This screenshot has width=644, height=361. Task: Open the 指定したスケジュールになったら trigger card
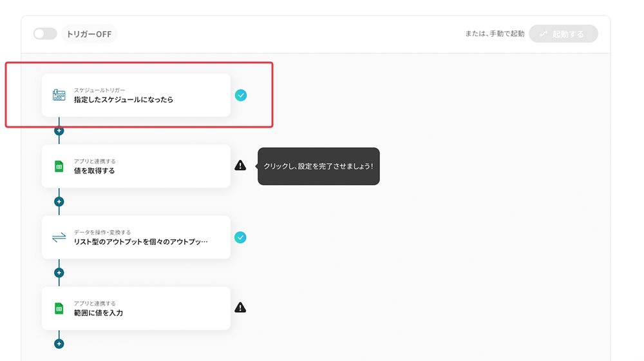point(136,95)
